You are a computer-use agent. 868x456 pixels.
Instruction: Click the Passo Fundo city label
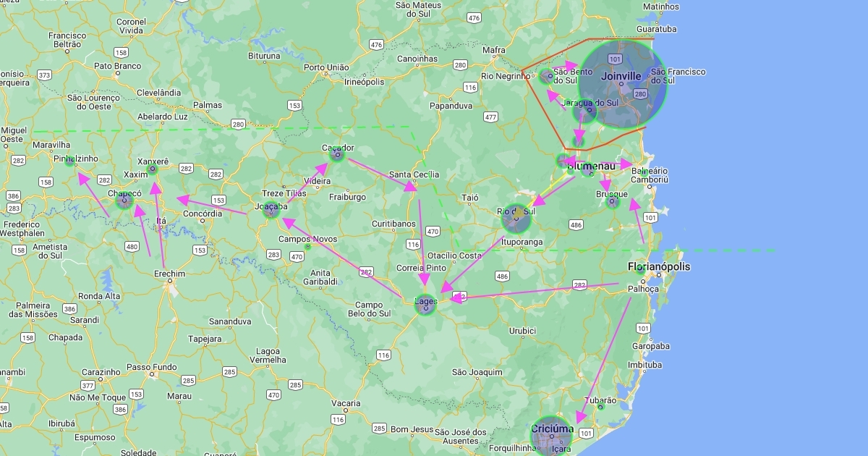point(152,367)
